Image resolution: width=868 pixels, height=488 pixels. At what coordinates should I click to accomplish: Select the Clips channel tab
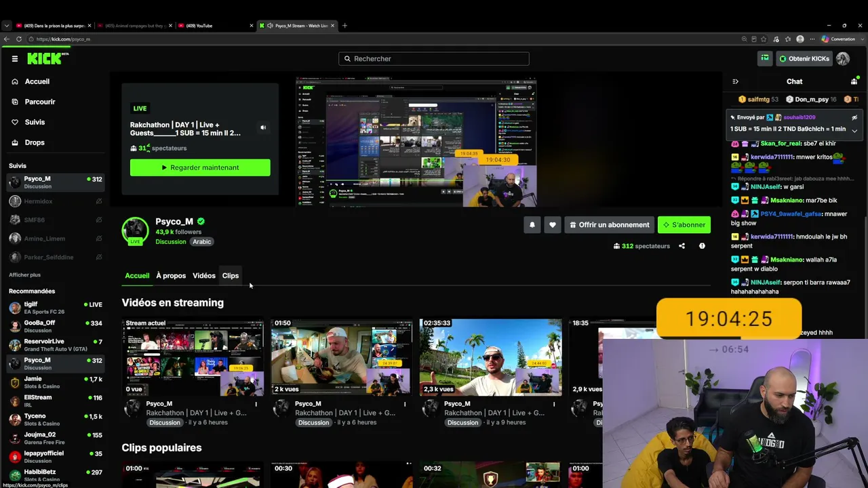[x=231, y=276]
